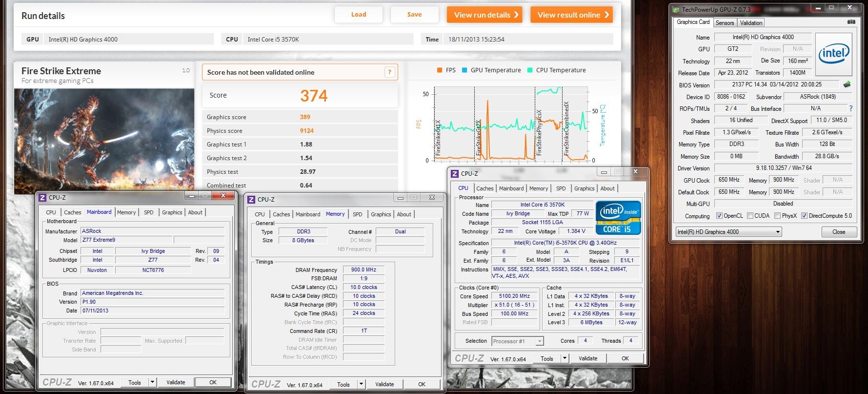Click the DRAM Frequency value 900.0 MHz
The height and width of the screenshot is (394, 868).
point(363,270)
